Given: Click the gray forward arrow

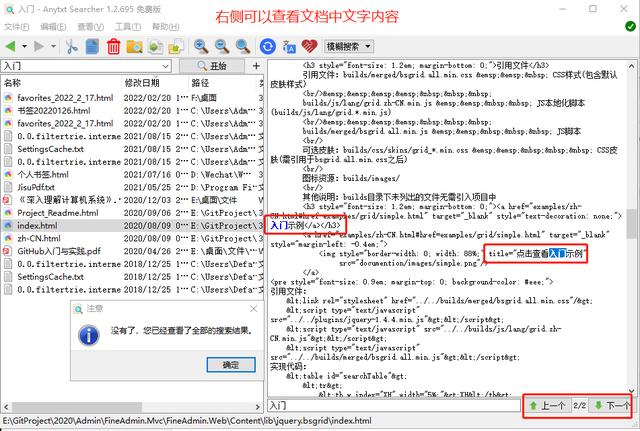Looking at the screenshot, I should (39, 47).
